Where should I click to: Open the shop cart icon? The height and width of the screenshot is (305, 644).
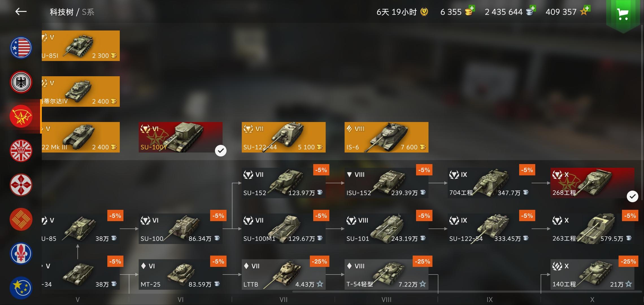623,14
